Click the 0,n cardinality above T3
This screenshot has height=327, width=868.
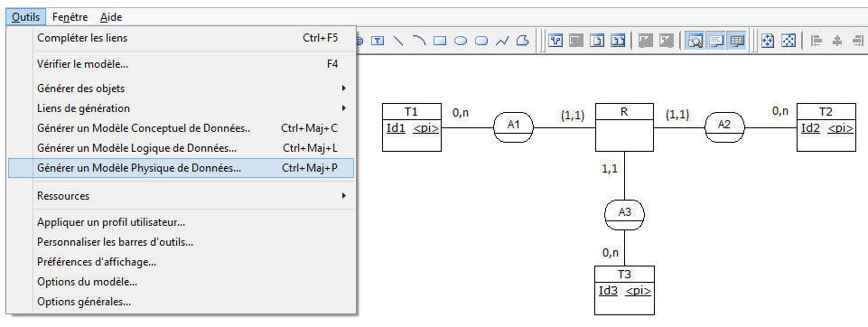coord(611,253)
